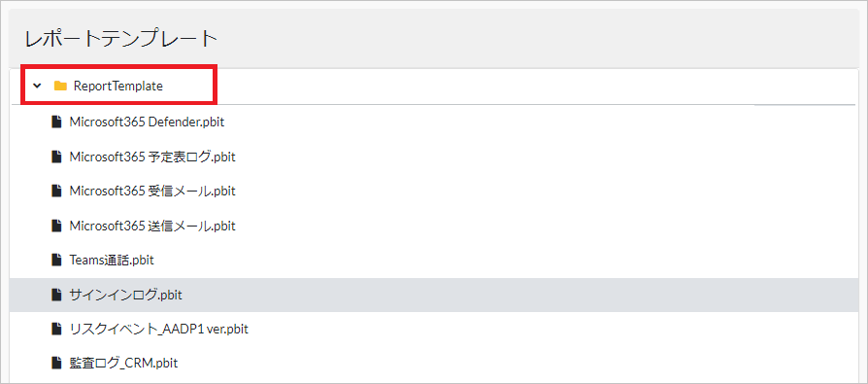Open リスクイベント_AADP1 ver.pbit template
Viewport: 868px width, 384px height.
point(159,330)
